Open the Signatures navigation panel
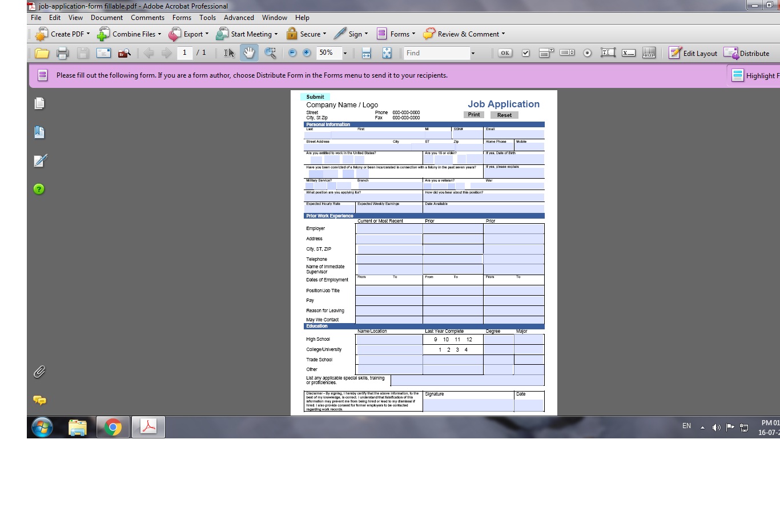Image resolution: width=780 pixels, height=532 pixels. [39, 160]
